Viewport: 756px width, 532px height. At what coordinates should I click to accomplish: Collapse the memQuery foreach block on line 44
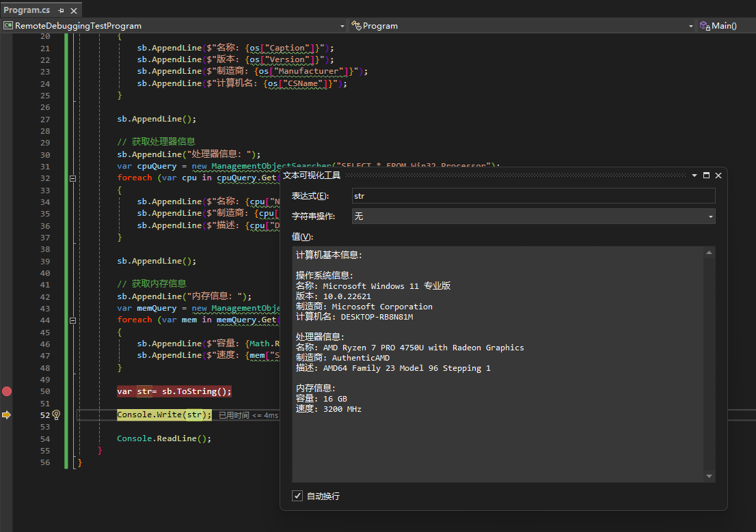pyautogui.click(x=72, y=320)
